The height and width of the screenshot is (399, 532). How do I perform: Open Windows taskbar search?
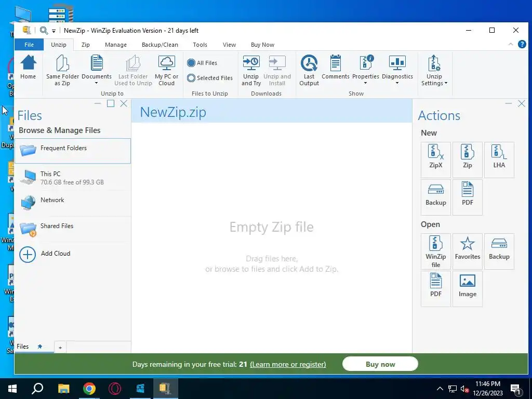click(37, 389)
